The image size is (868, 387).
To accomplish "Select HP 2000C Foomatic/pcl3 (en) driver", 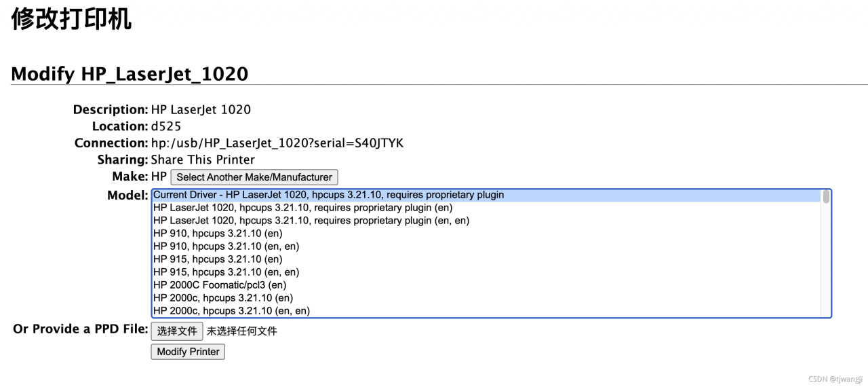I will 220,285.
